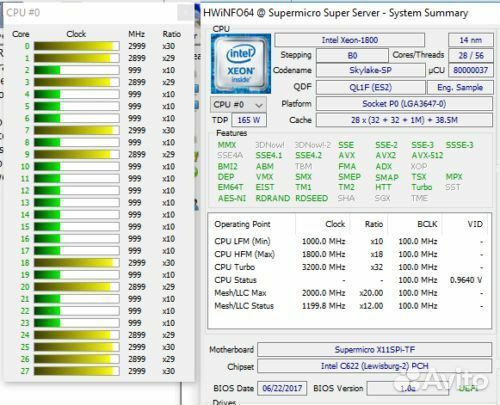Click the Core column header

pyautogui.click(x=21, y=34)
